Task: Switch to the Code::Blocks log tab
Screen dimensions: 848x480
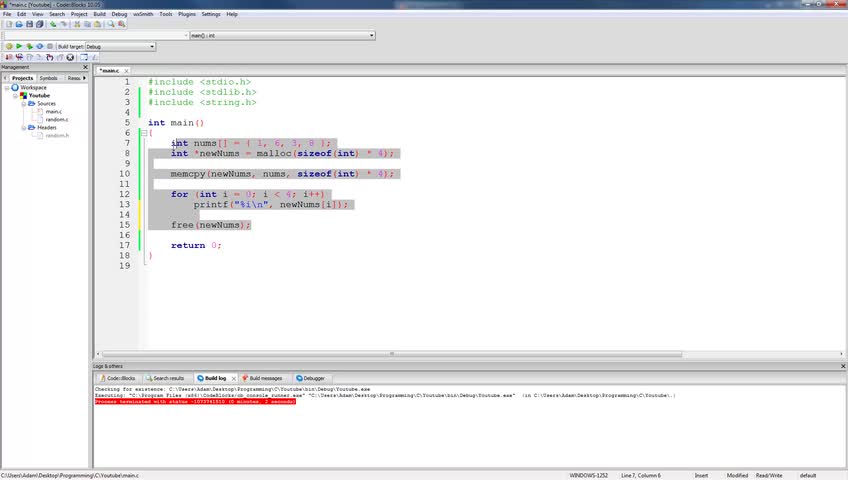Action: (118, 378)
